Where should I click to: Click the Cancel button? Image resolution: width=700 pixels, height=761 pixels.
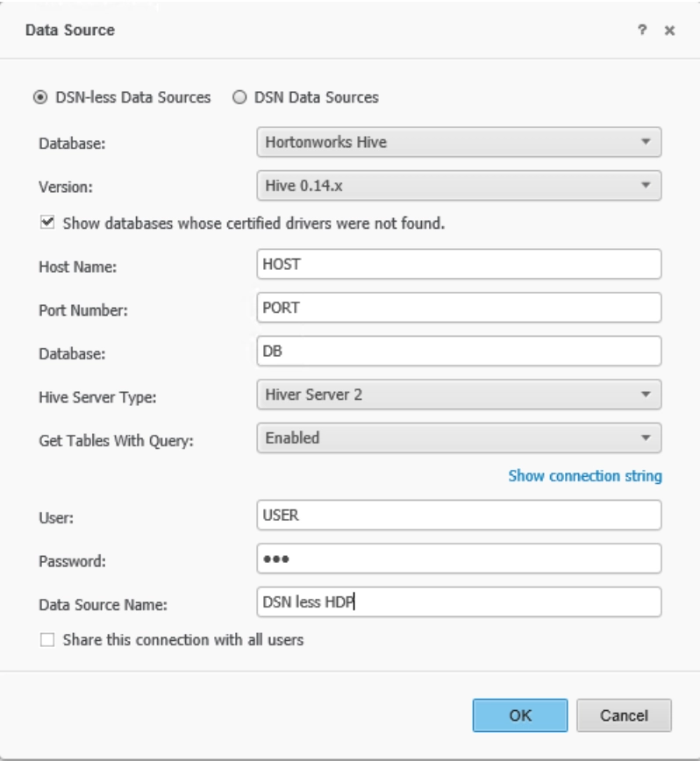pyautogui.click(x=624, y=715)
